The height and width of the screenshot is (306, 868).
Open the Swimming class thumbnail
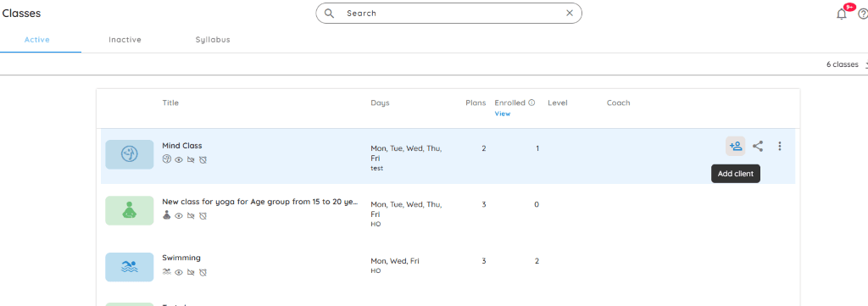[x=130, y=267]
